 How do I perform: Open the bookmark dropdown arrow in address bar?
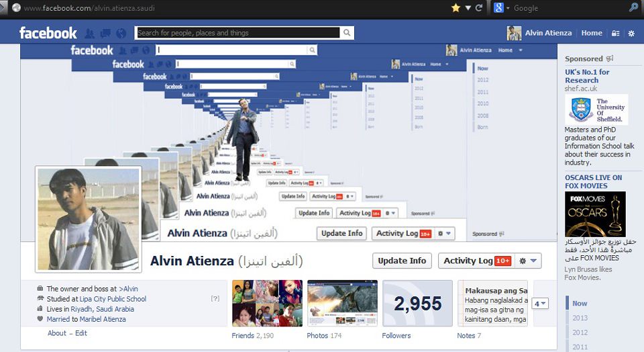(x=468, y=8)
